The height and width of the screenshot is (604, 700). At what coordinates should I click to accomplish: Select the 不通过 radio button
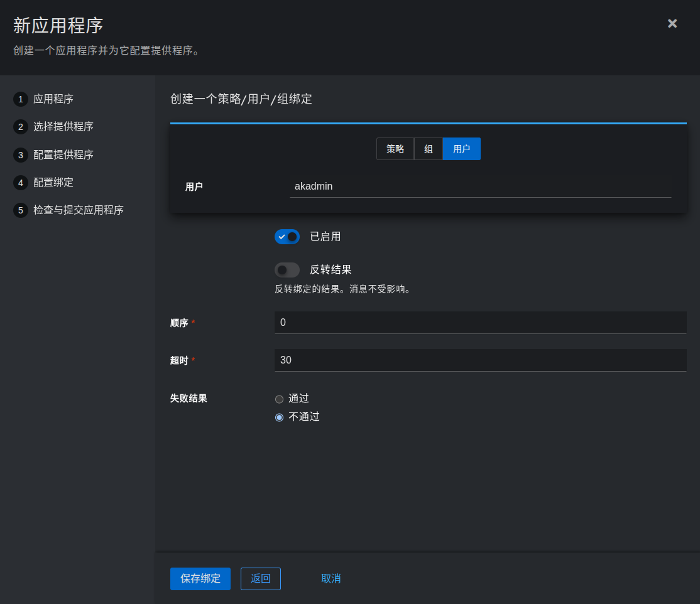[x=279, y=417]
